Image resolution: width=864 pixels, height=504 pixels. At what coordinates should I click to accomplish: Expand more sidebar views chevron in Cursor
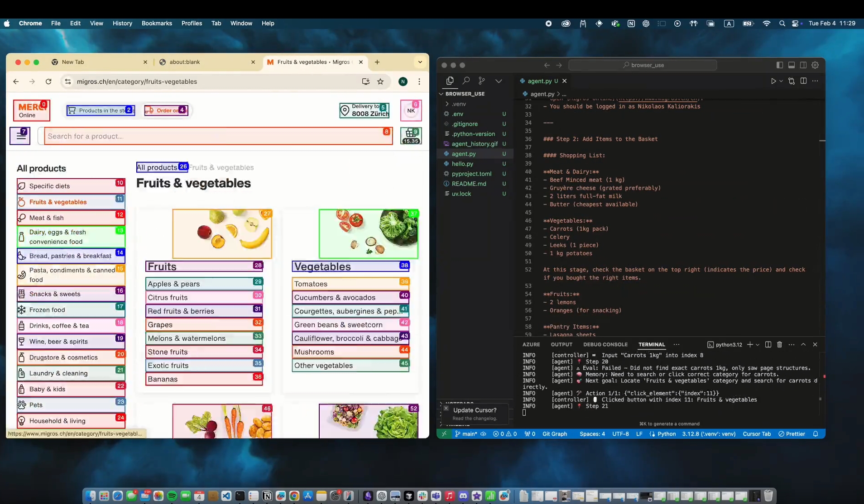point(499,81)
